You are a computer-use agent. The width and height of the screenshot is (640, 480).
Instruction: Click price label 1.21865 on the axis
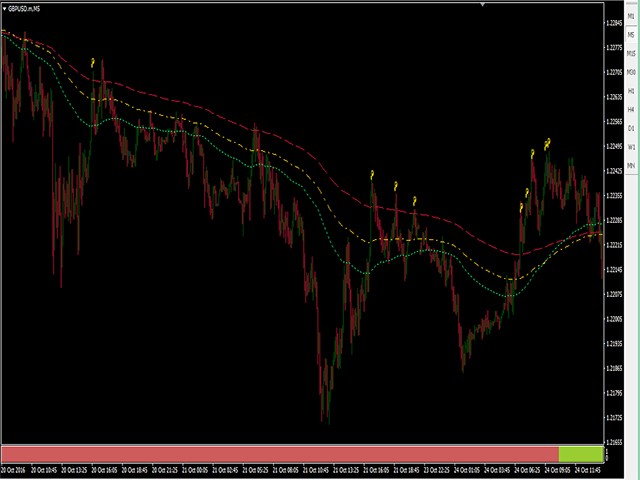pyautogui.click(x=614, y=368)
